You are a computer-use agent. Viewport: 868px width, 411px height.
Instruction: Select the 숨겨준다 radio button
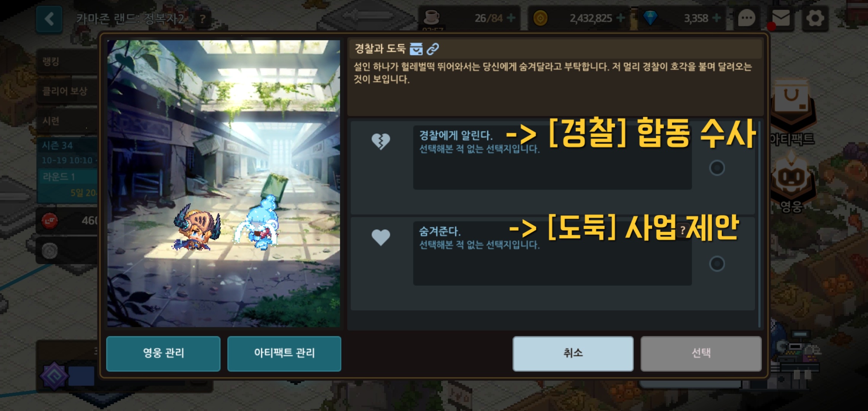click(x=717, y=264)
